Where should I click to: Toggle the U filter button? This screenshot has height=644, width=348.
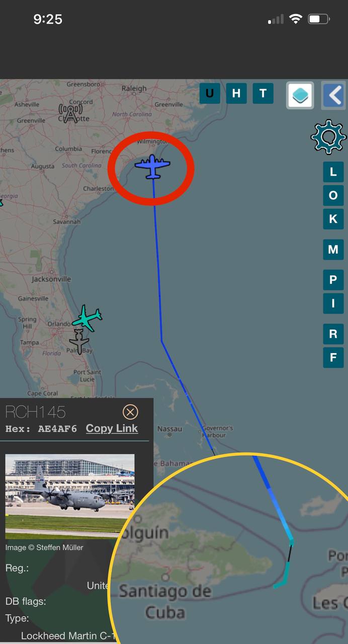click(210, 94)
